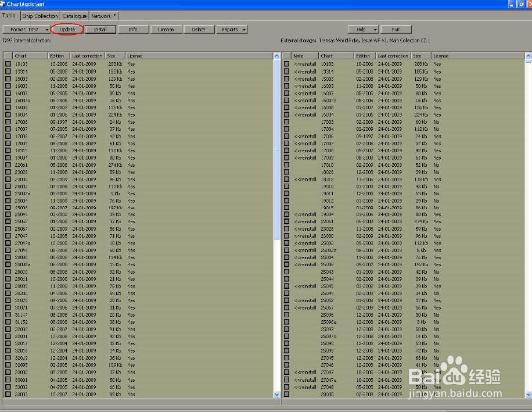Select internal chart row 32895
Screen dimensions: 532x412
pyautogui.click(x=138, y=365)
